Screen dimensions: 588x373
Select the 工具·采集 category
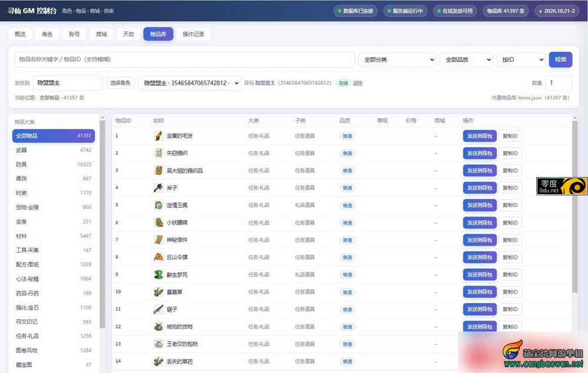(x=54, y=250)
